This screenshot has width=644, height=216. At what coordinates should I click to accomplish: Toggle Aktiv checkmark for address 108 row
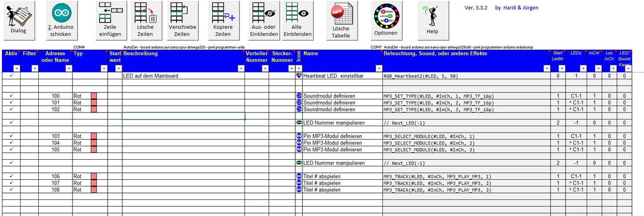point(11,190)
